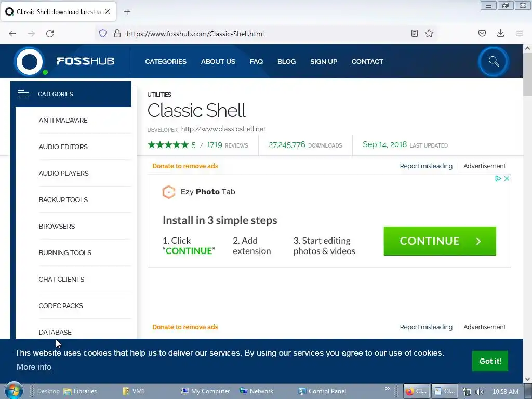This screenshot has width=532, height=399.
Task: Open the browser hamburger menu
Action: [x=520, y=33]
